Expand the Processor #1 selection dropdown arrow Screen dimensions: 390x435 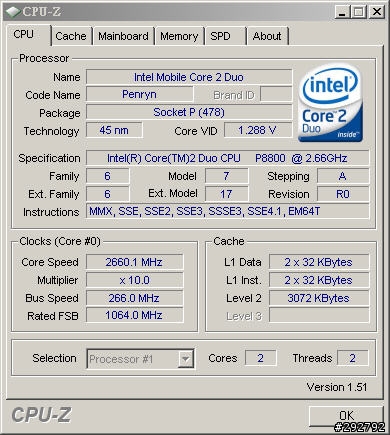click(185, 359)
